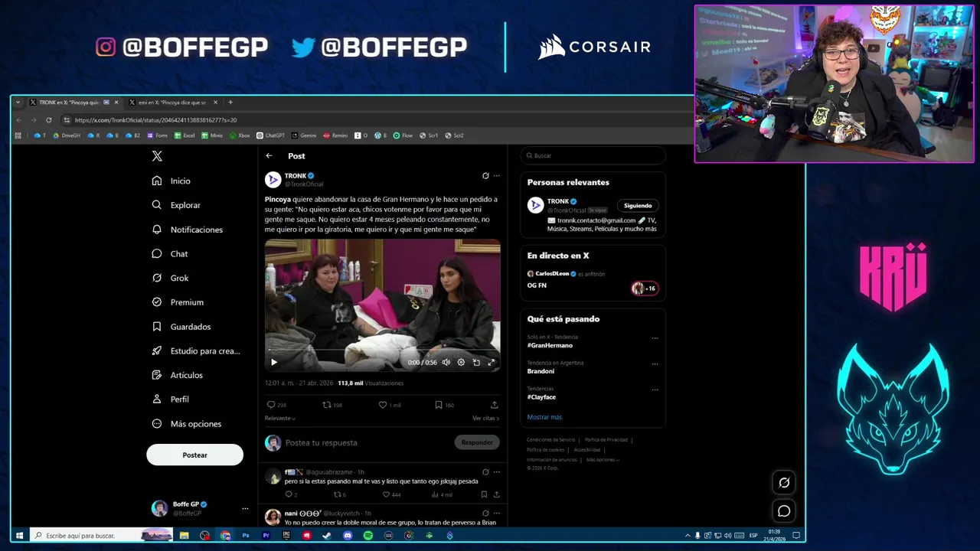Open Perfil in the sidebar
The width and height of the screenshot is (980, 551).
[170, 399]
